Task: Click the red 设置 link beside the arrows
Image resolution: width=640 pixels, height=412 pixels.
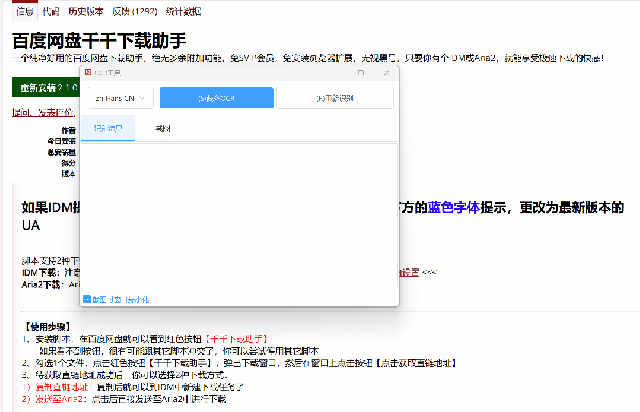Action: 409,272
